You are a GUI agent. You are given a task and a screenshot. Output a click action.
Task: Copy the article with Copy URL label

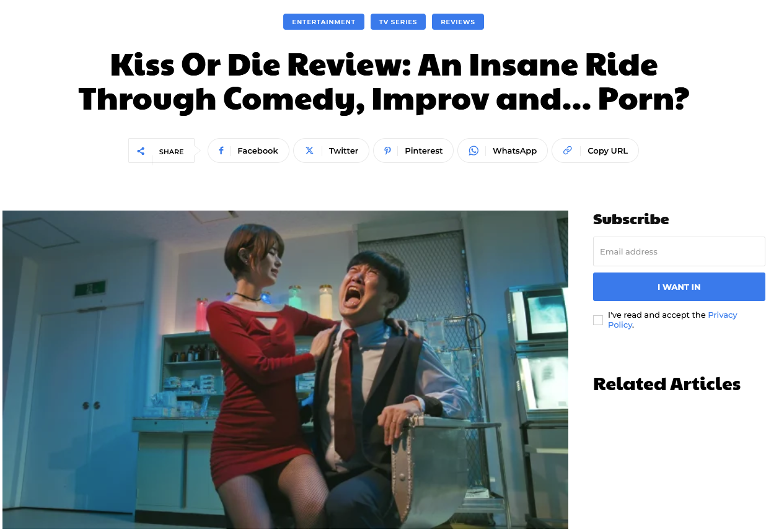[x=607, y=150]
